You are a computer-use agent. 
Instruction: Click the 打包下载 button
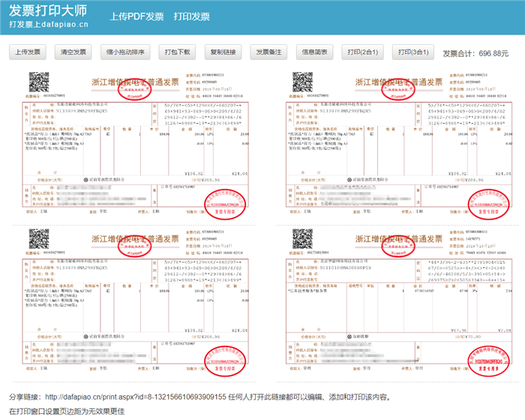pyautogui.click(x=177, y=52)
